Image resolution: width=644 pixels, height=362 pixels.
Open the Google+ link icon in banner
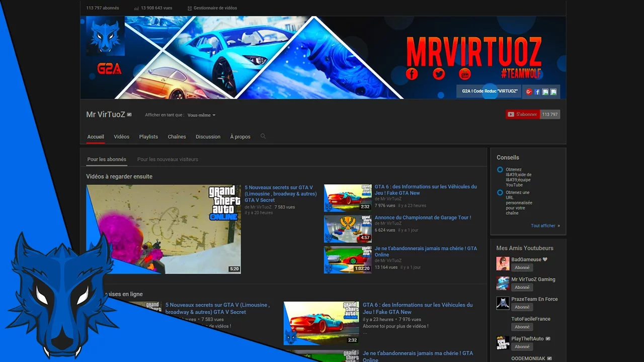[x=529, y=92]
